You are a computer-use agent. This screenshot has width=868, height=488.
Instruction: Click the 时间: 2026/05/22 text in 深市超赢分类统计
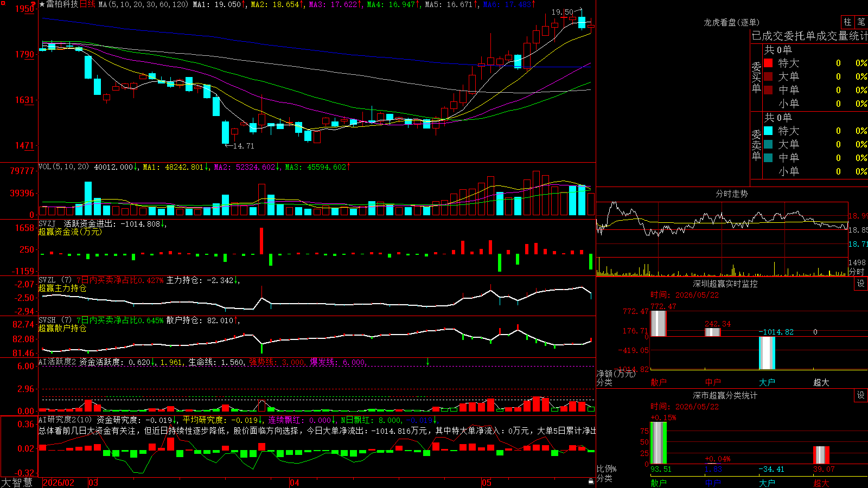pos(685,407)
